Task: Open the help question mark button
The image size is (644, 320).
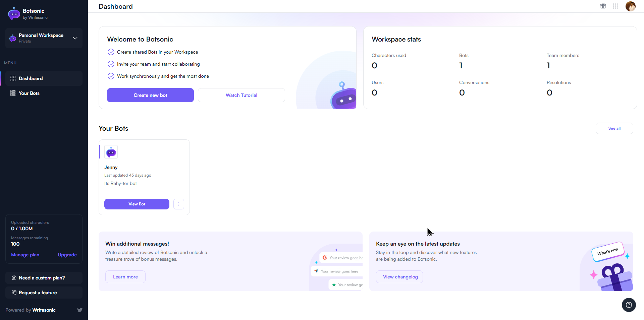Action: click(629, 305)
